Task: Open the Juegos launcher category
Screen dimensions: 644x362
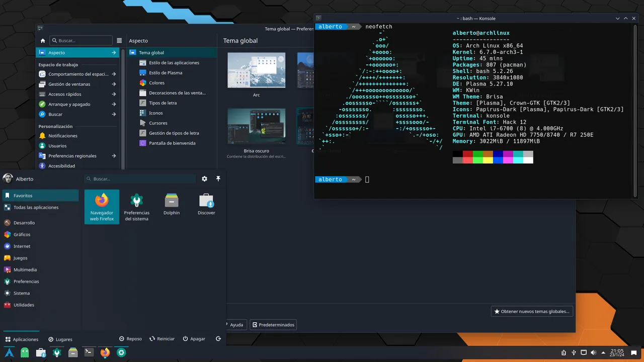Action: tap(40, 258)
